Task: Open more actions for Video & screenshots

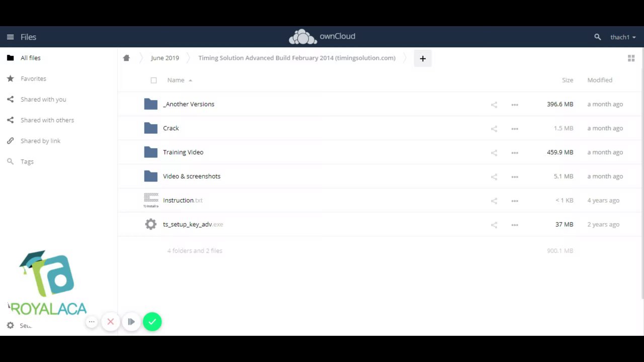Action: (x=515, y=177)
